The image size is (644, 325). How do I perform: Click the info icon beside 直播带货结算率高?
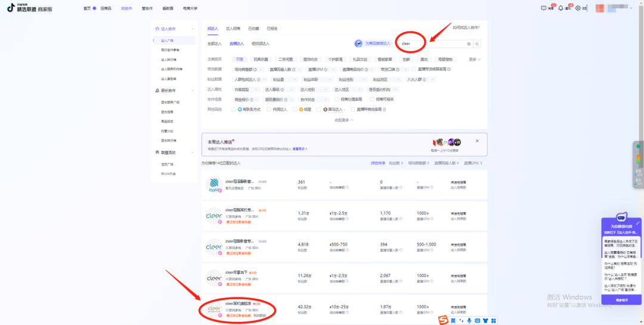450,69
